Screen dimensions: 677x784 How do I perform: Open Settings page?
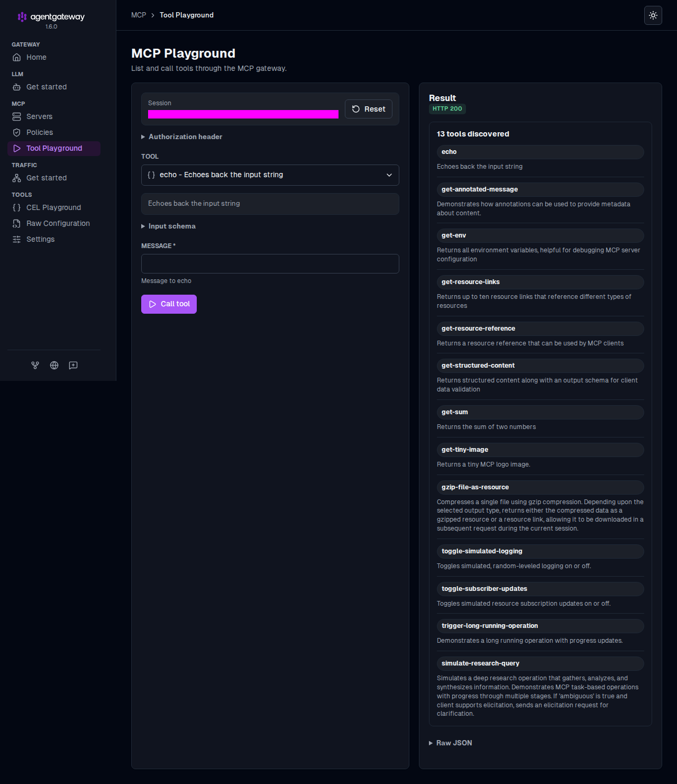pyautogui.click(x=54, y=239)
